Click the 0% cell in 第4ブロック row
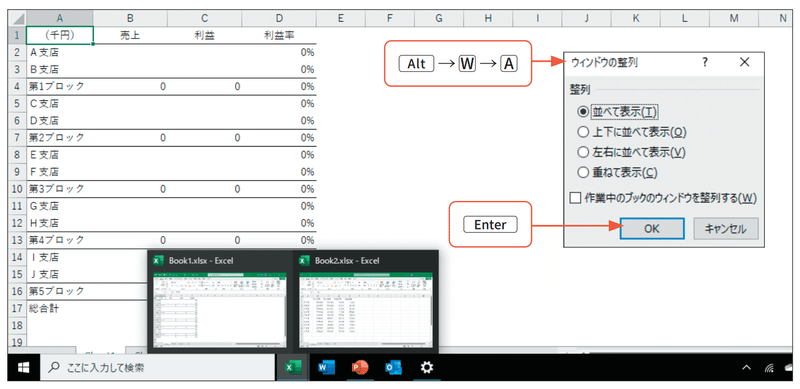Screen dimensions: 800x389 click(x=279, y=240)
